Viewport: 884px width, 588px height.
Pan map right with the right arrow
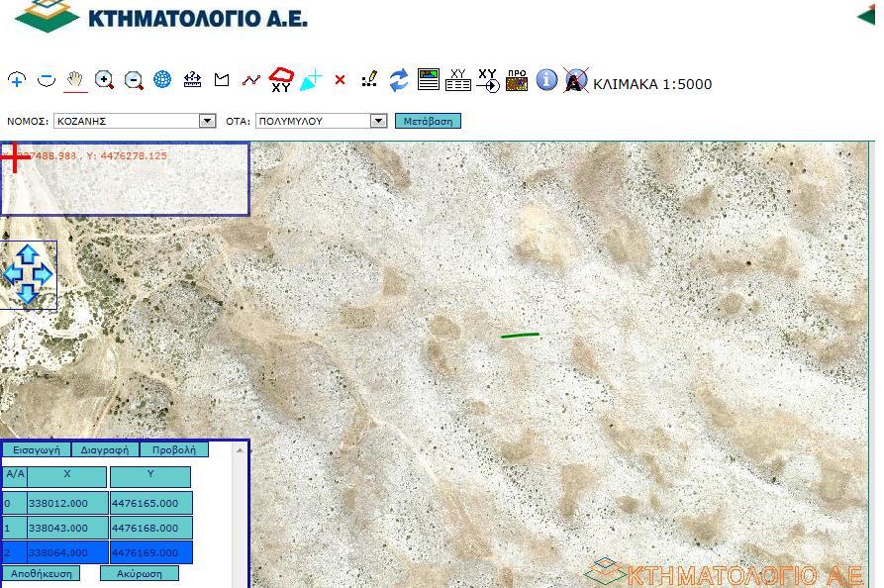[x=43, y=274]
